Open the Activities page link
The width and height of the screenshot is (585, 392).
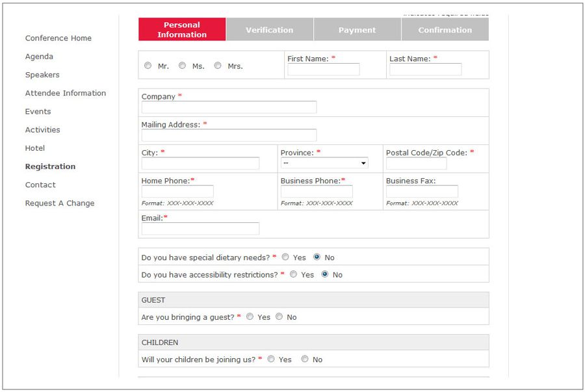[x=42, y=130]
